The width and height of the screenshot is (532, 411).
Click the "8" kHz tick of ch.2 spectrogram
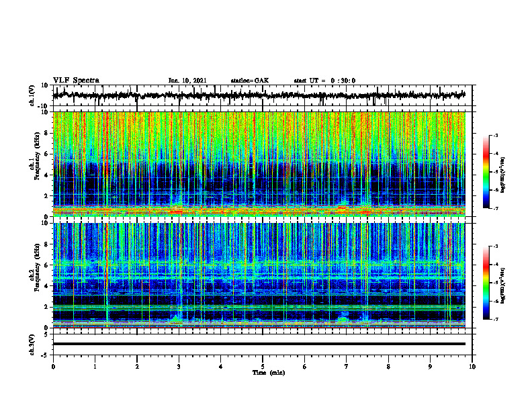(47, 244)
